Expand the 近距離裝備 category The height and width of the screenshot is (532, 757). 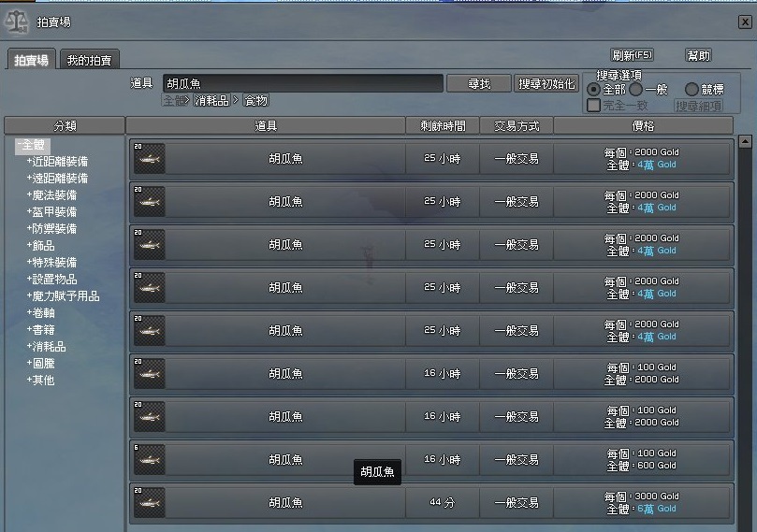(x=57, y=162)
